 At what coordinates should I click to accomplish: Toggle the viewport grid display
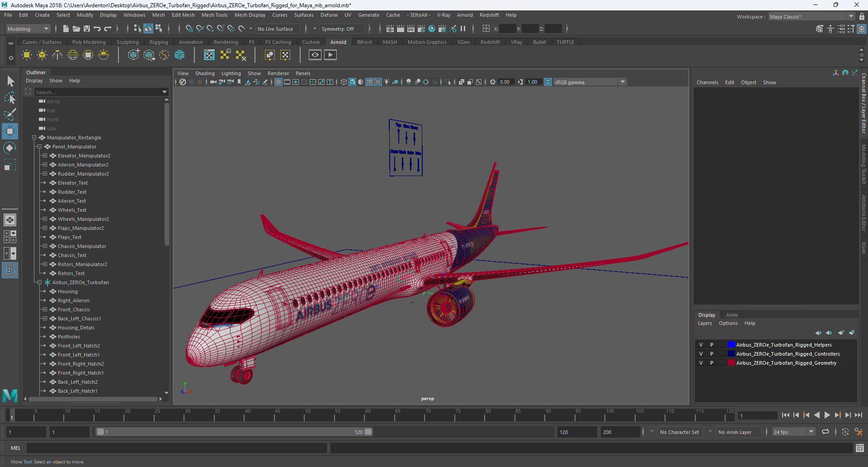[278, 82]
